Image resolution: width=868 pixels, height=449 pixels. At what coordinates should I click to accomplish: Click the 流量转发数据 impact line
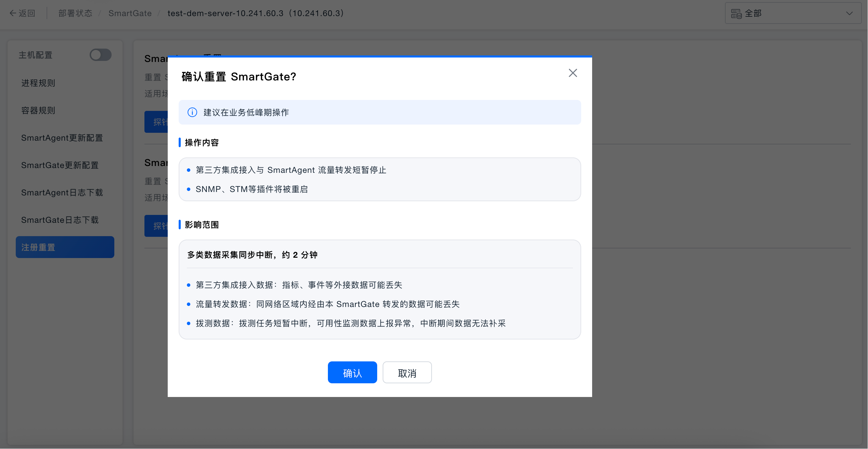pos(328,304)
